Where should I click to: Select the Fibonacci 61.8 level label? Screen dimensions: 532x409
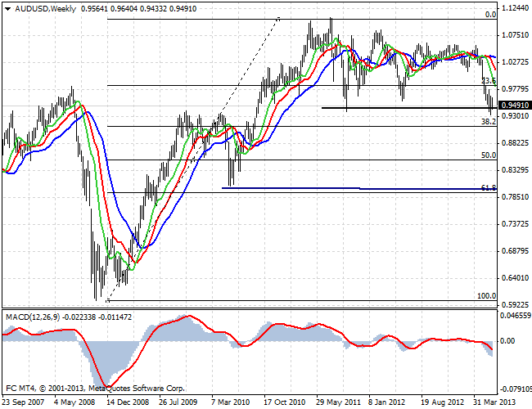pyautogui.click(x=489, y=187)
